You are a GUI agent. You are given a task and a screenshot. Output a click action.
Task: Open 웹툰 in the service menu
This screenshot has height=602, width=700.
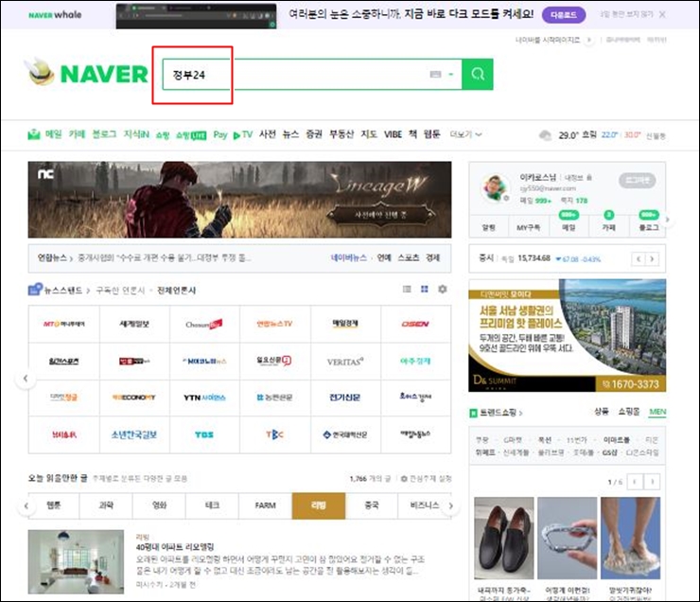(x=431, y=134)
